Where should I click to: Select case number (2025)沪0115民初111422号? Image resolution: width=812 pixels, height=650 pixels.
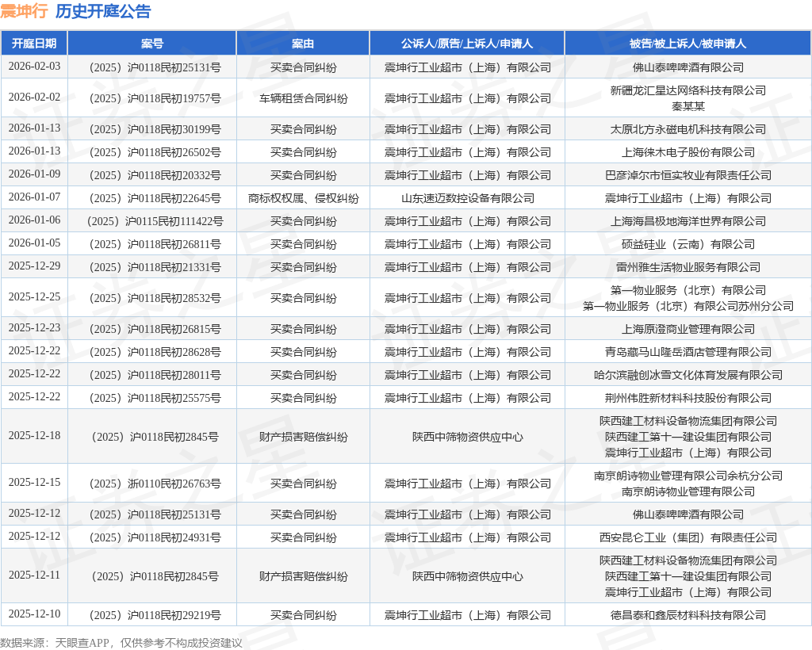[155, 221]
